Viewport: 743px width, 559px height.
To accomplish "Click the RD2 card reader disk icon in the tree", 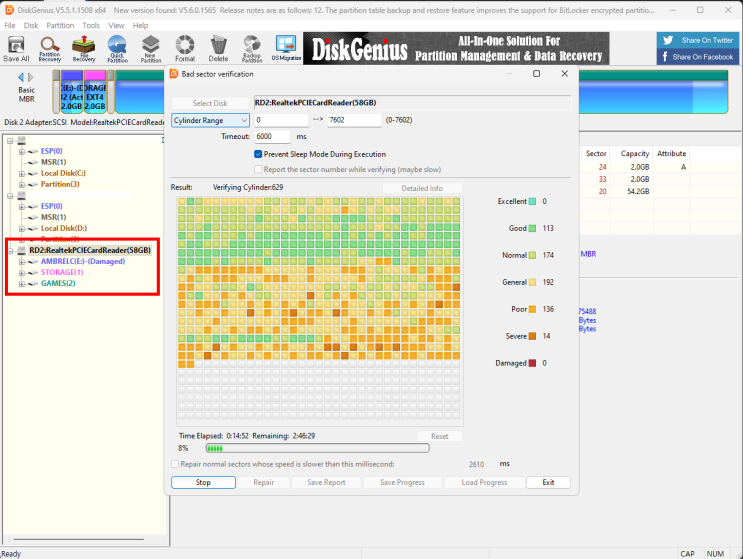I will click(21, 250).
